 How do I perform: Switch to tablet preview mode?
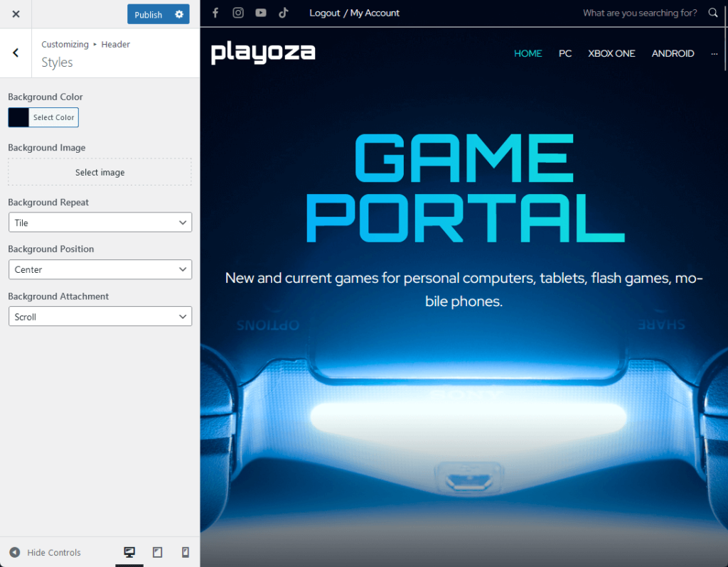click(x=158, y=552)
